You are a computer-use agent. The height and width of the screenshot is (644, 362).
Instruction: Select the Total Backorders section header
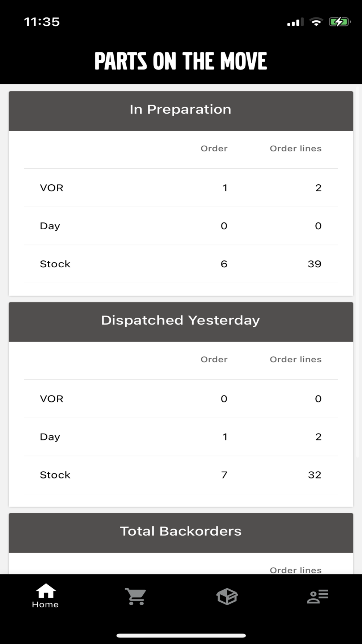pyautogui.click(x=181, y=532)
